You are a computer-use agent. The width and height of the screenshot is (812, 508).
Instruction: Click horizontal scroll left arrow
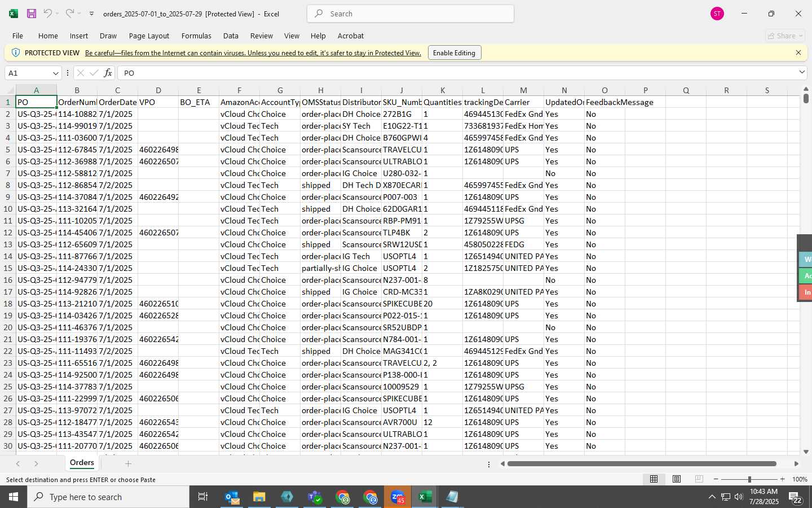point(502,464)
